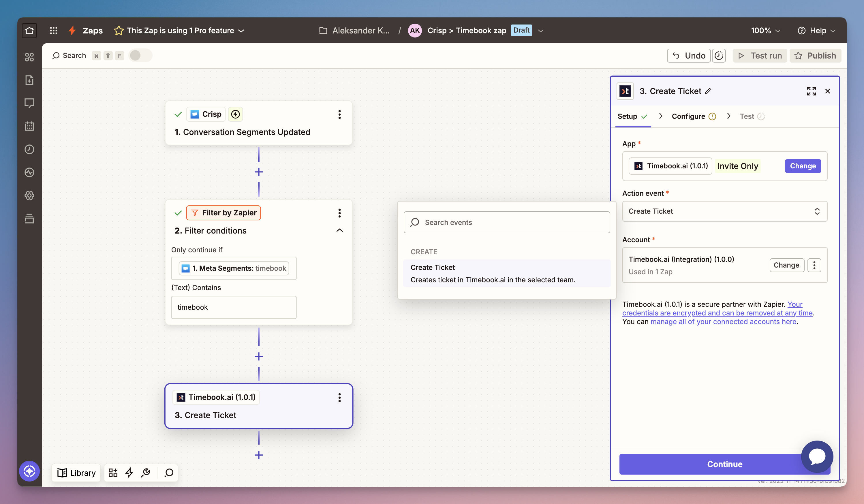Viewport: 864px width, 504px height.
Task: Open the 100% zoom level dropdown
Action: [x=765, y=31]
